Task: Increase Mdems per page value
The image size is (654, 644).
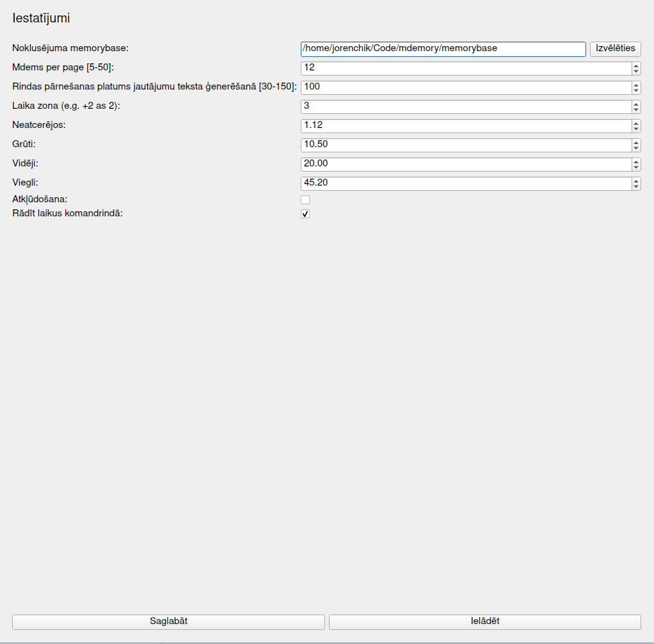Action: tap(635, 65)
